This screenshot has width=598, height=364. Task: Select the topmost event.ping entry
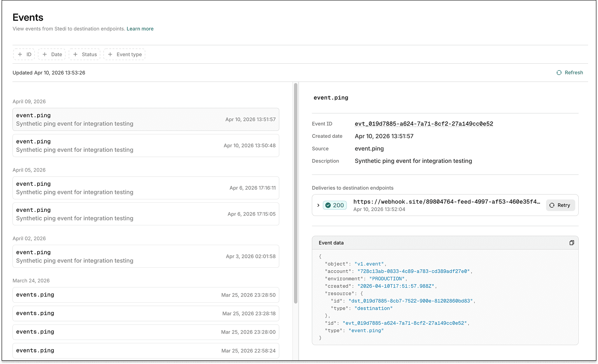pos(146,119)
